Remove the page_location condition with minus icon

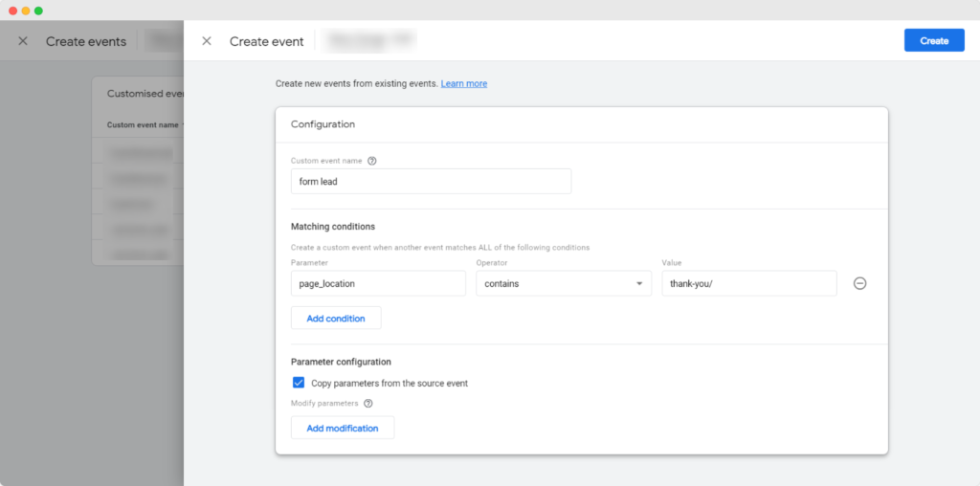point(859,283)
